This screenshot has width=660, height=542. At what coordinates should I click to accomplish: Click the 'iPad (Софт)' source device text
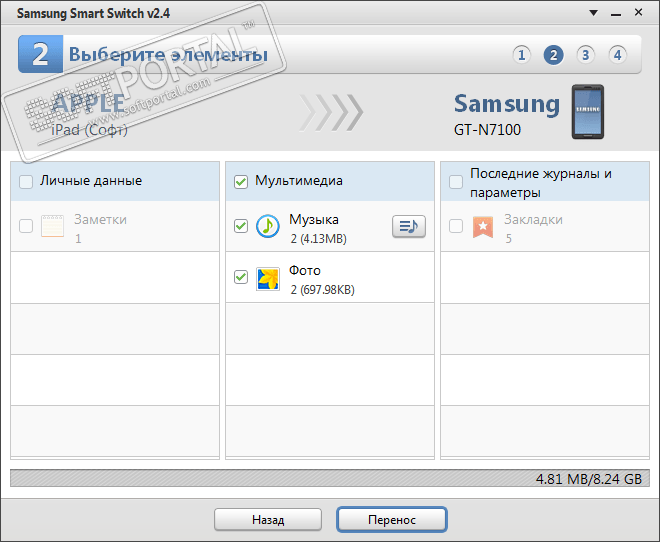89,130
